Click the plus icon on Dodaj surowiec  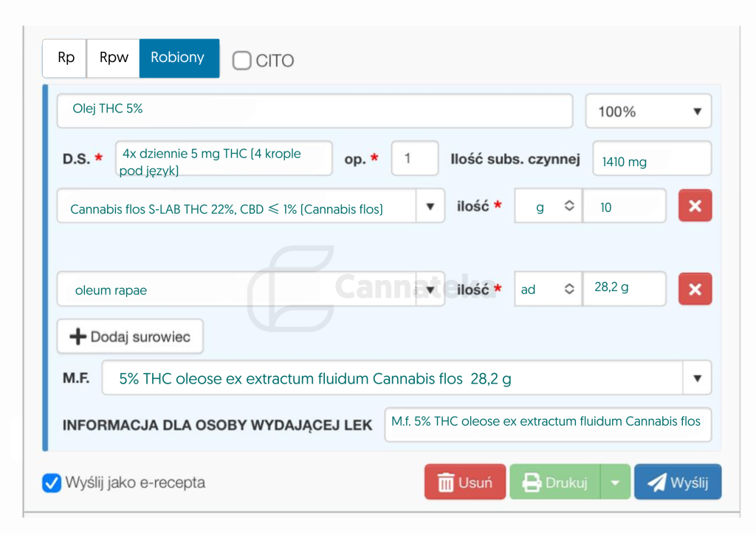point(78,335)
